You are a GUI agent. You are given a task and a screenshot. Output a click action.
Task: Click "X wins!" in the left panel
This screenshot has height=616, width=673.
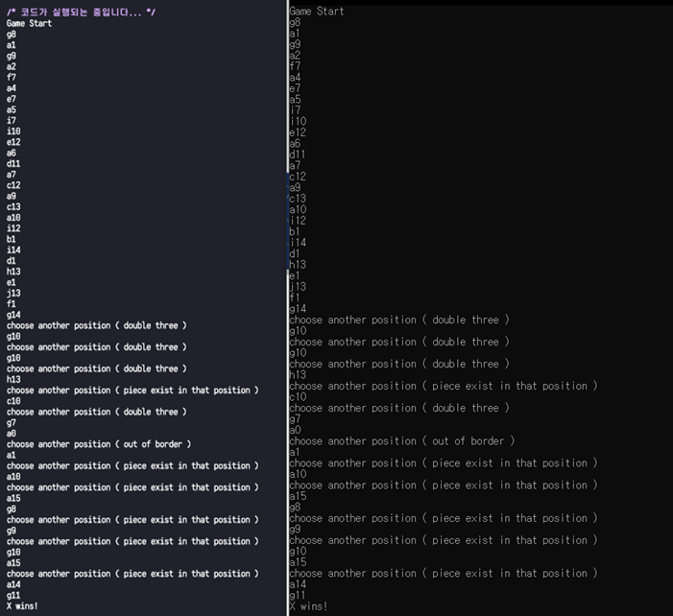click(x=22, y=606)
